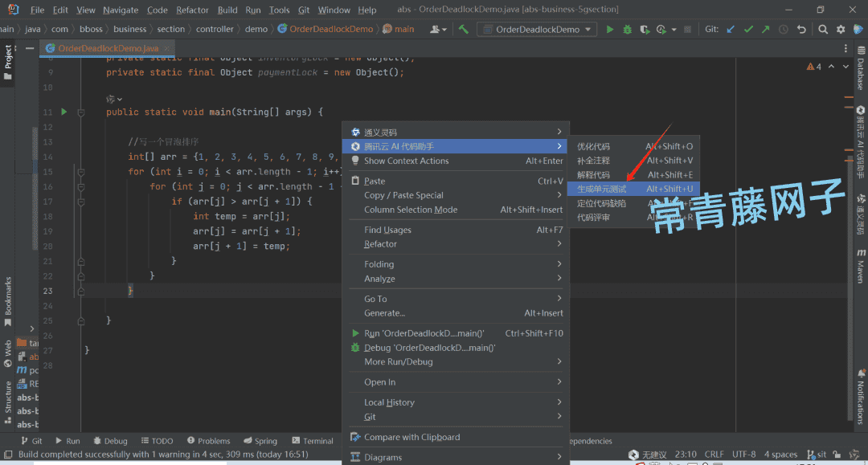Hide the project panel with minus icon
The height and width of the screenshot is (465, 868).
pyautogui.click(x=30, y=48)
